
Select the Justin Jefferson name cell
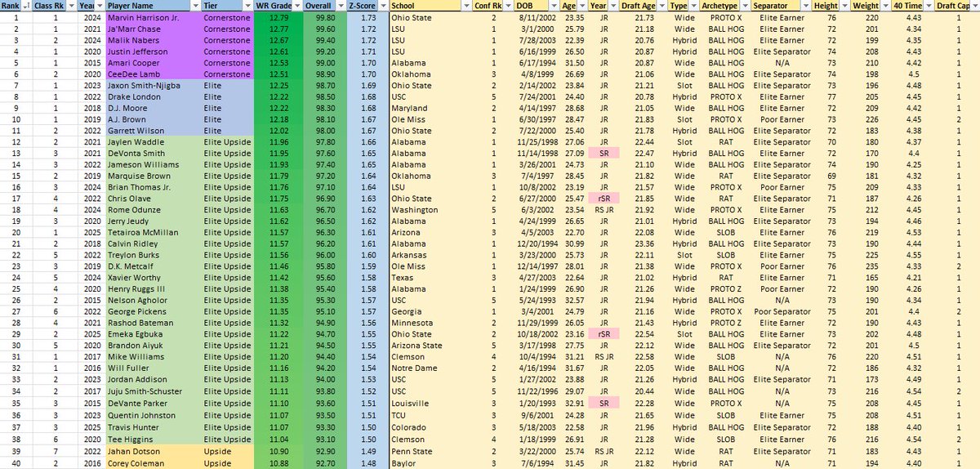pos(153,51)
